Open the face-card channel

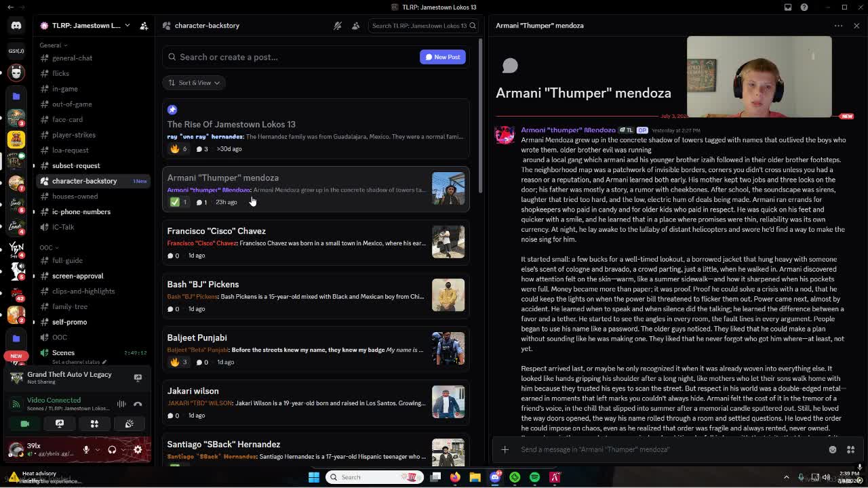coord(94,119)
